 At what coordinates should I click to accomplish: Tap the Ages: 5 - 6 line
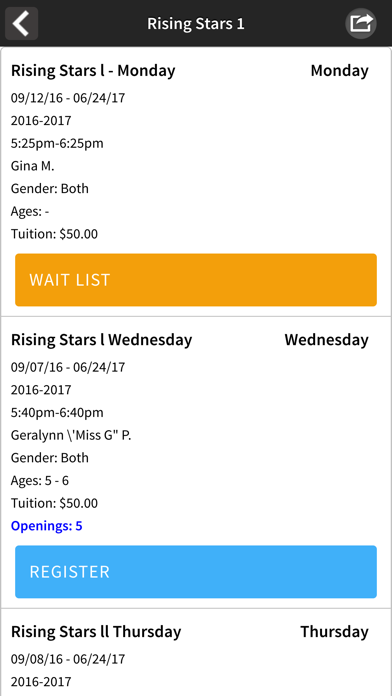[x=40, y=481]
